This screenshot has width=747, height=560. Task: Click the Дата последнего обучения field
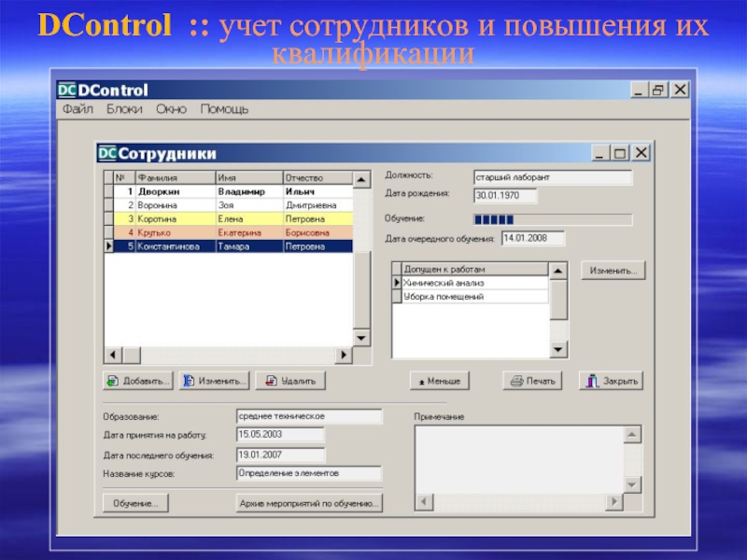point(281,455)
